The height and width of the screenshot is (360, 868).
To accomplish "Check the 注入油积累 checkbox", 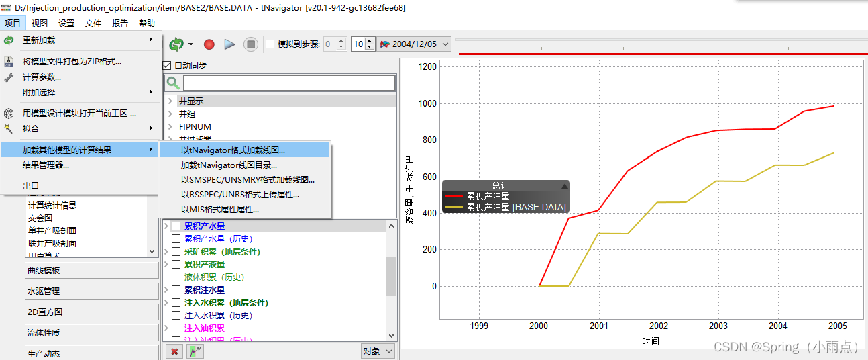I will 176,328.
